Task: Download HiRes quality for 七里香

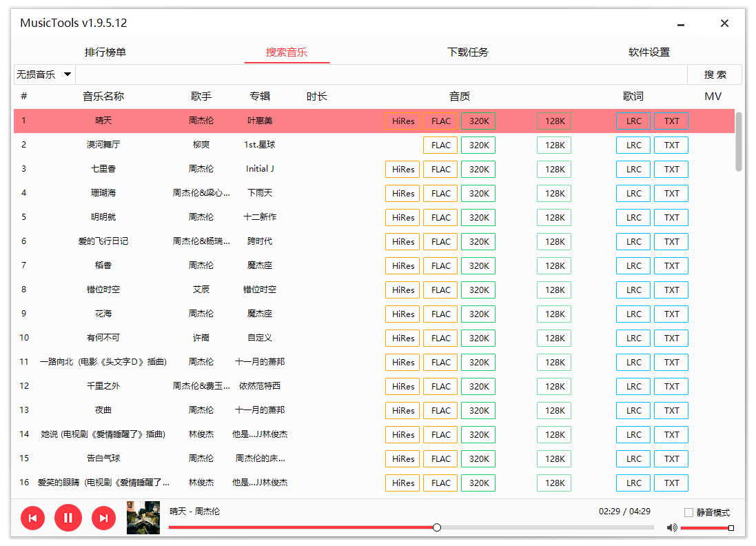Action: [403, 170]
